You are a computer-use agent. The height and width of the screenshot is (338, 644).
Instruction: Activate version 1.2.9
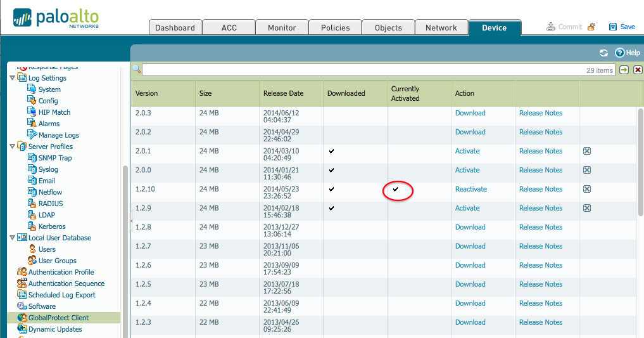(467, 208)
